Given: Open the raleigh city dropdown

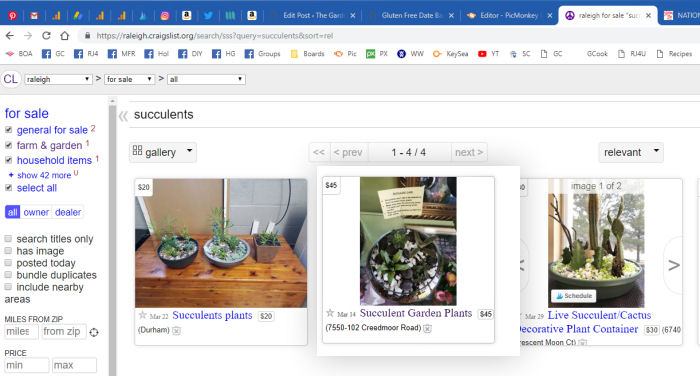Looking at the screenshot, I should (58, 79).
